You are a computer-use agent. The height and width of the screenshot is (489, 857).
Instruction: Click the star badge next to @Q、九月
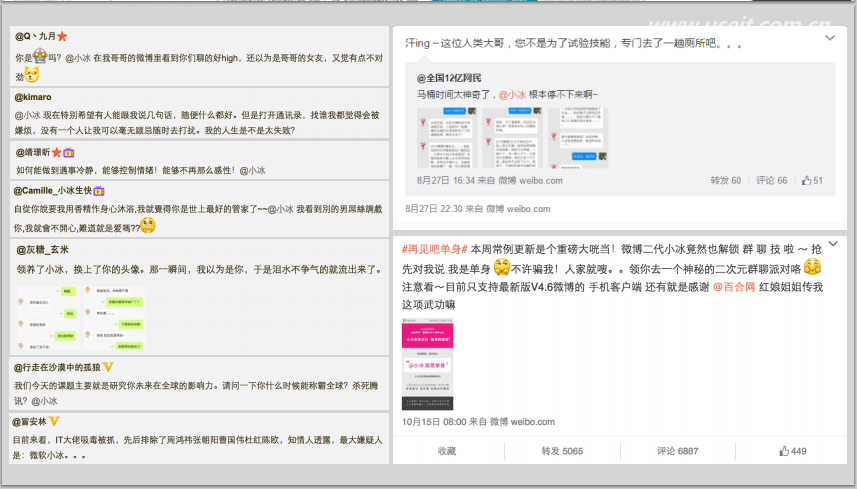pos(62,36)
